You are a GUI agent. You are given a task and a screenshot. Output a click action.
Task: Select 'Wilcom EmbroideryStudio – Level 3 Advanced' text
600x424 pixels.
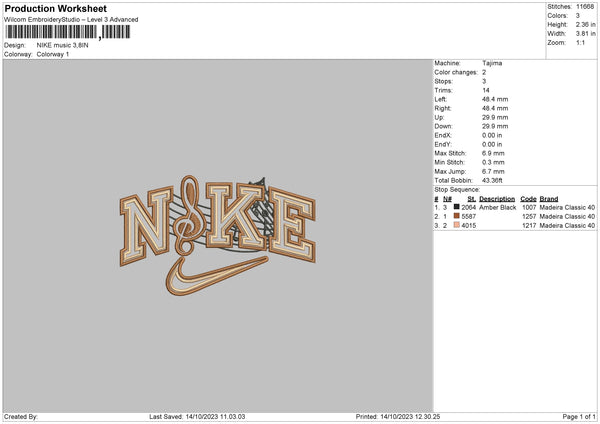pyautogui.click(x=71, y=20)
